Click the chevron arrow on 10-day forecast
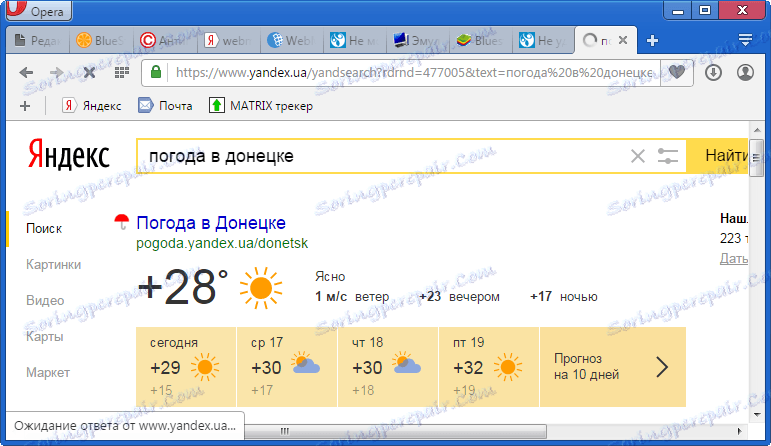The image size is (771, 446). click(x=662, y=367)
